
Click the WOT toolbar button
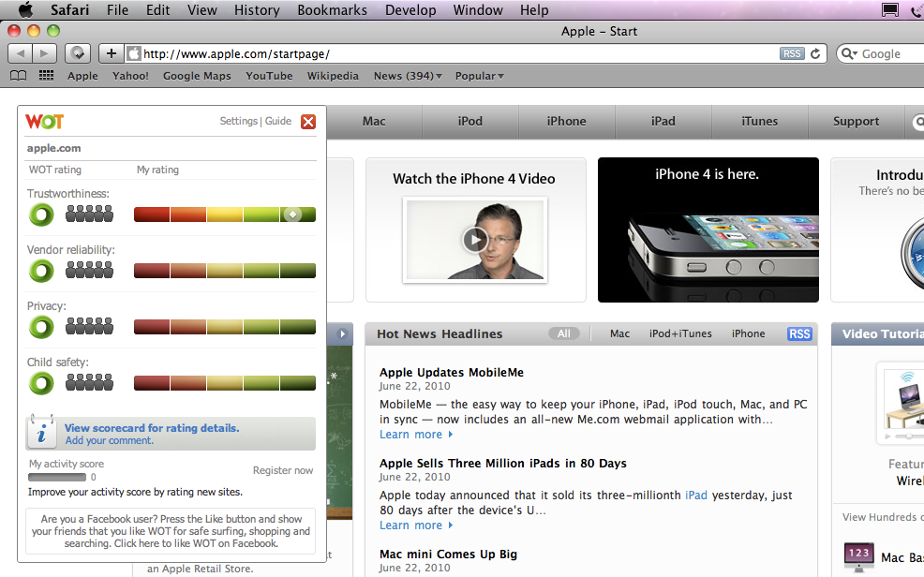pyautogui.click(x=80, y=53)
